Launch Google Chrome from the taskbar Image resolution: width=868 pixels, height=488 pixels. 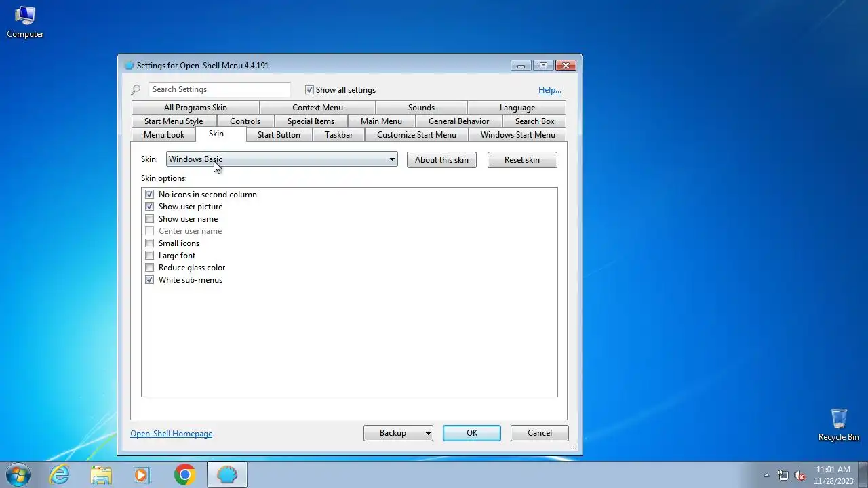[x=184, y=474]
